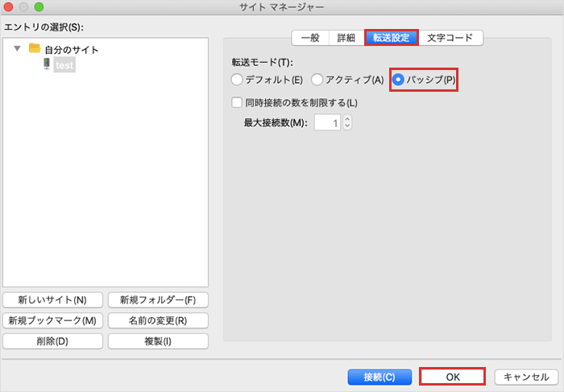Click the yellow folder icon for 自分のサイト
Image resolution: width=564 pixels, height=392 pixels.
click(35, 48)
